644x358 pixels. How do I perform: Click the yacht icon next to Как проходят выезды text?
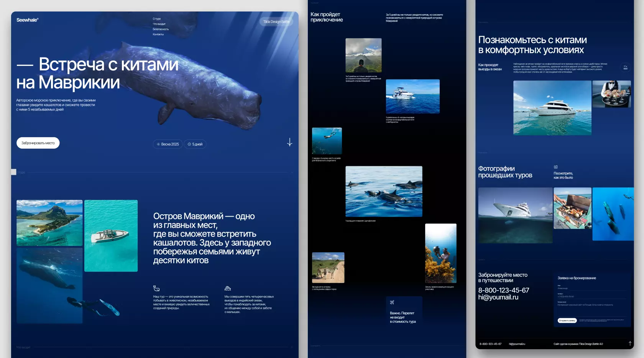tap(624, 67)
